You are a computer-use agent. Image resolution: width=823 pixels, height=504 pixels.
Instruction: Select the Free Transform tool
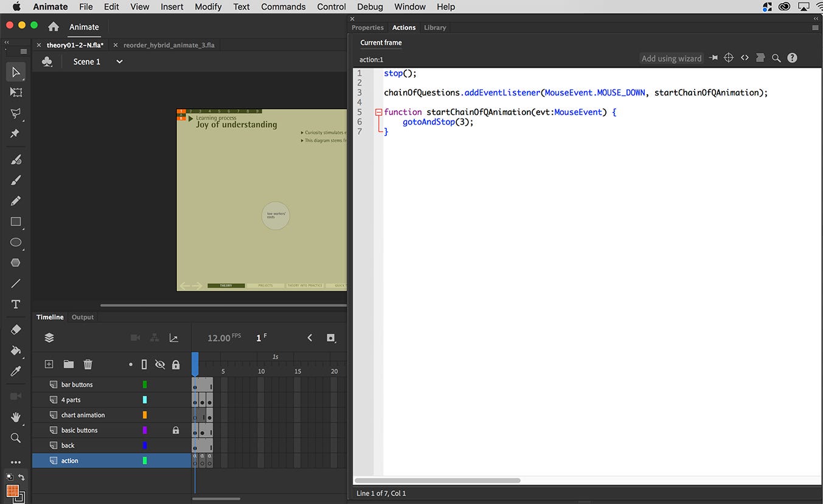pyautogui.click(x=16, y=92)
